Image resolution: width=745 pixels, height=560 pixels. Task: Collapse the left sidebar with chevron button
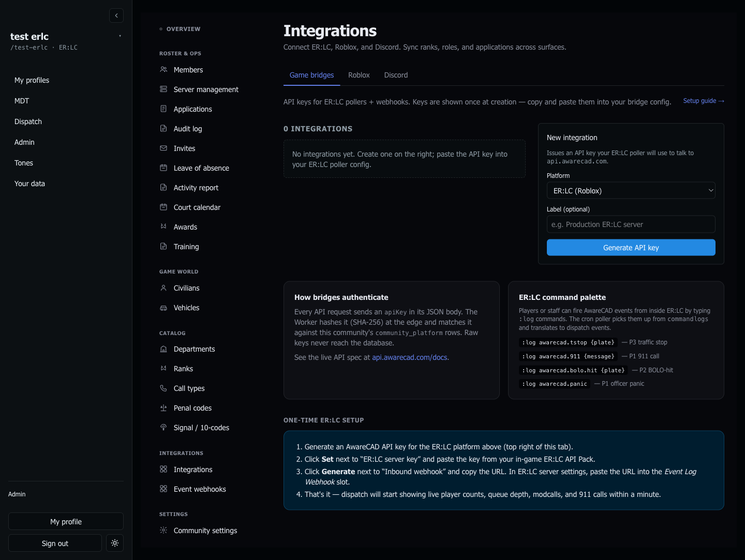point(116,16)
